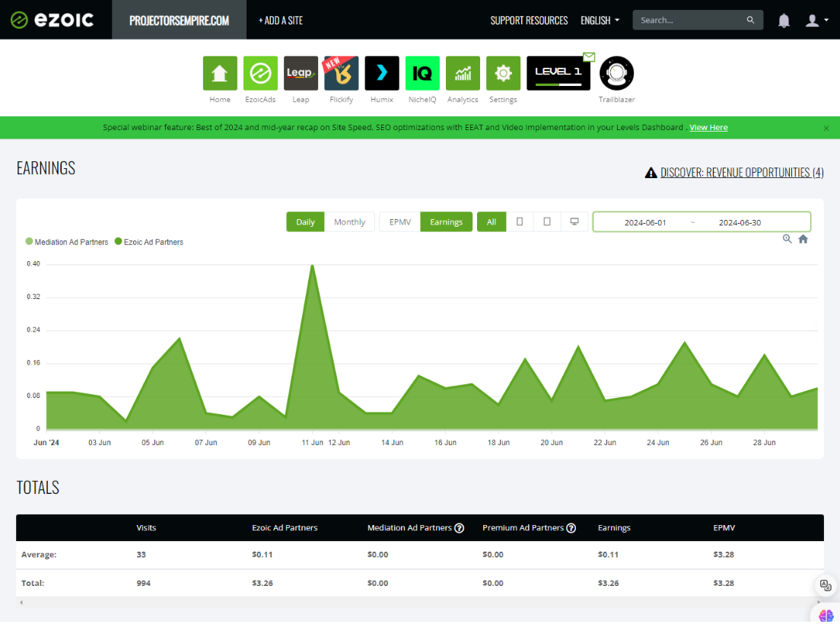
Task: Dismiss the green webinar banner
Action: click(826, 129)
